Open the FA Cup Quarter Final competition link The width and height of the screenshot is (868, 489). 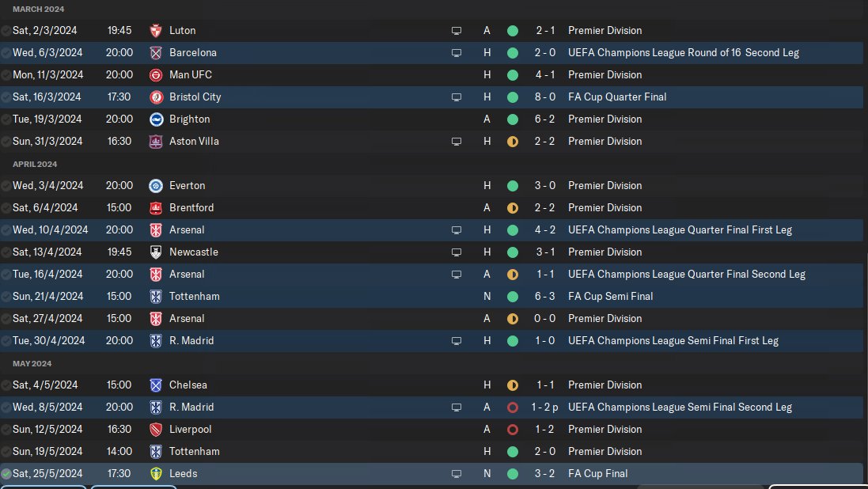617,97
